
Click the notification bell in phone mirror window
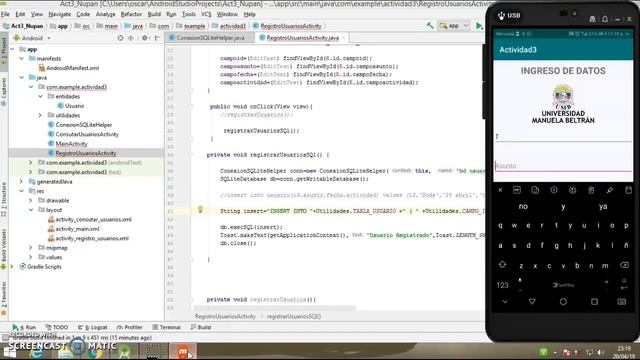click(605, 19)
